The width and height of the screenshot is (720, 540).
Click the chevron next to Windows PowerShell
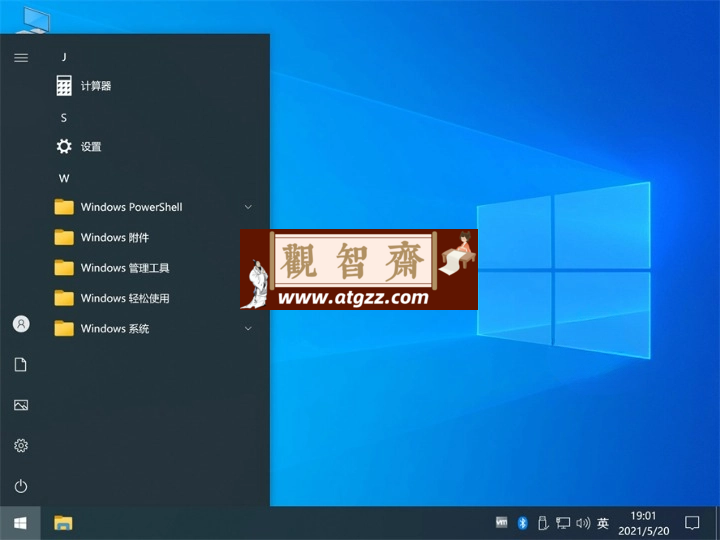pos(248,207)
